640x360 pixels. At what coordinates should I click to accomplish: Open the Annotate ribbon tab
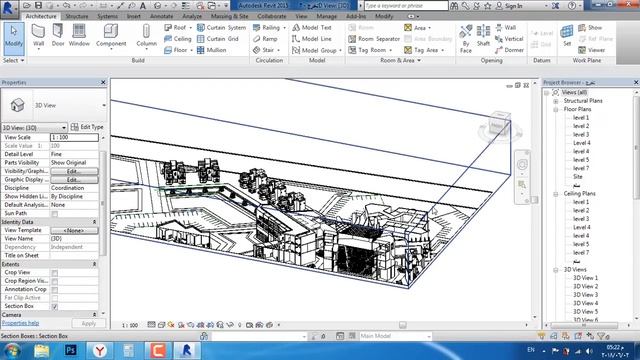pos(162,16)
